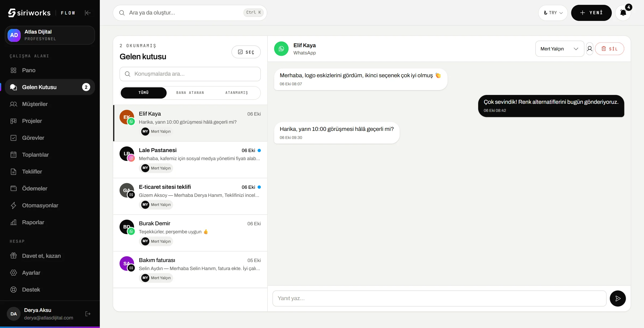Viewport: 644px width, 328px height.
Task: Open the Bakım faturası conversation
Action: tap(190, 270)
